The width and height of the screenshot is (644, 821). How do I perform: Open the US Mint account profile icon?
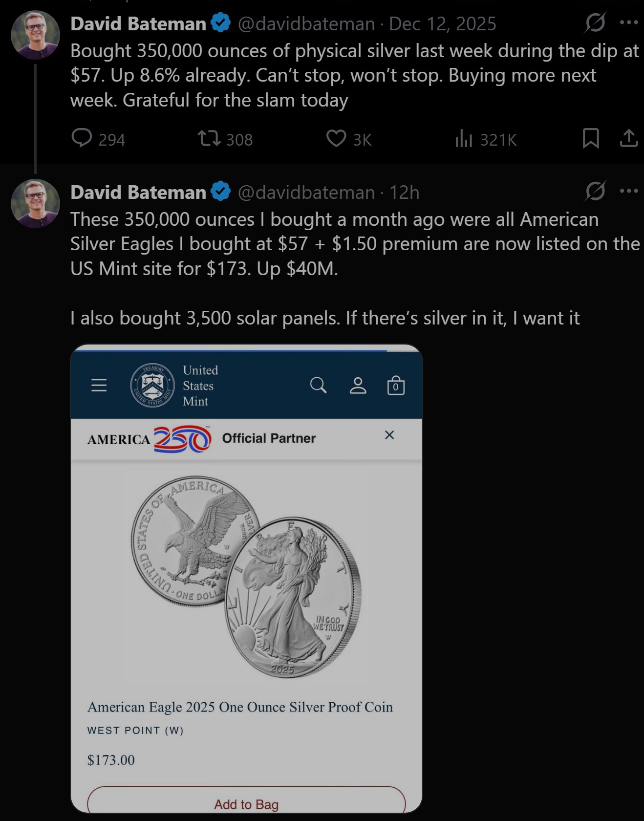358,386
